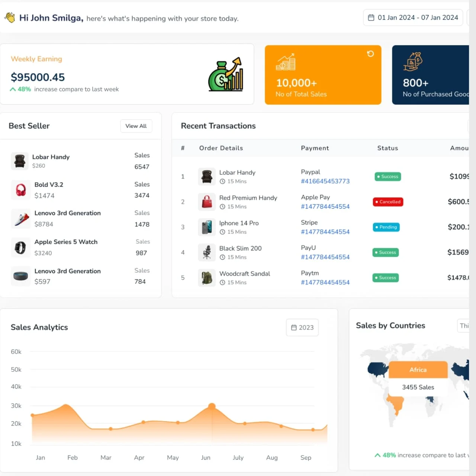Open order link #416645453773
Viewport: 476px width, 476px height.
(x=325, y=181)
